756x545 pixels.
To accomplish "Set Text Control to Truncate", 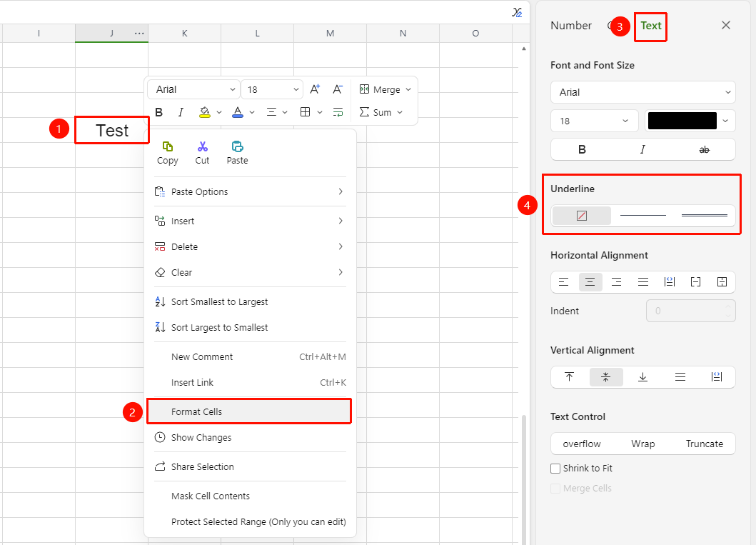I will (x=705, y=444).
